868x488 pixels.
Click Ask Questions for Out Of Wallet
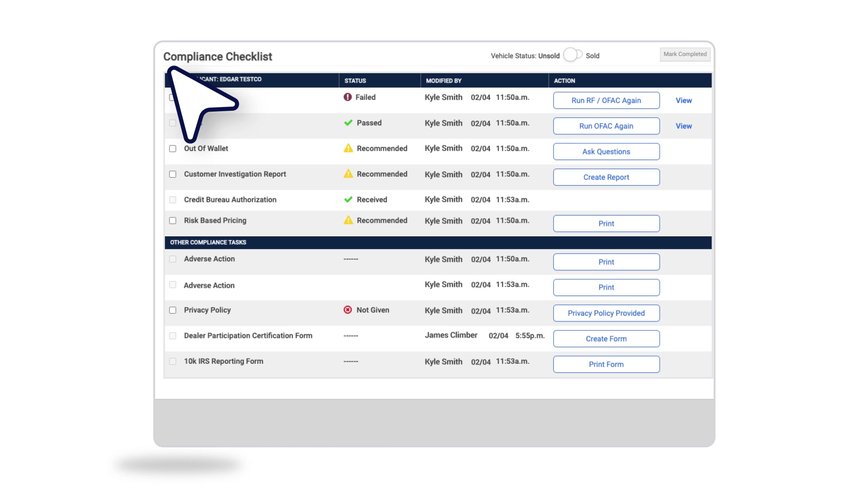click(606, 151)
